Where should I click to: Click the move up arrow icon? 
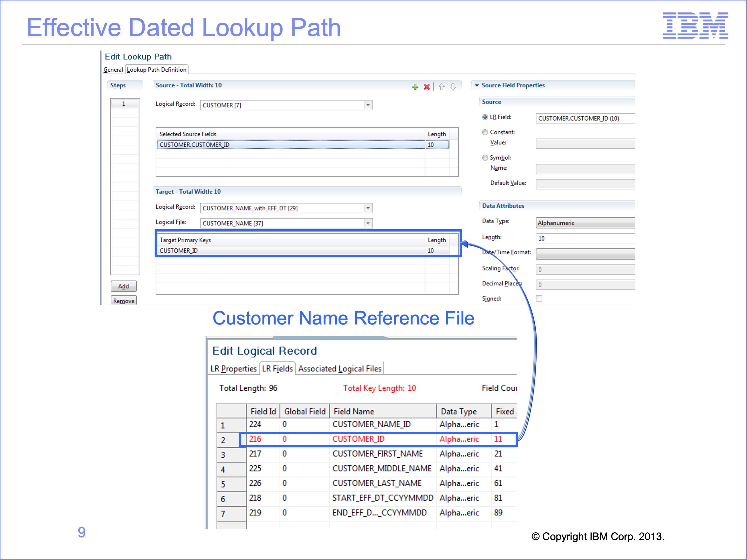(x=441, y=87)
